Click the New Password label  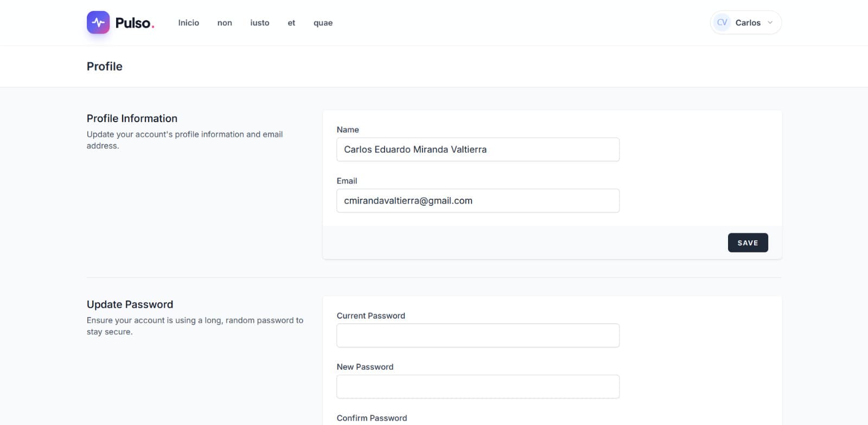tap(365, 367)
